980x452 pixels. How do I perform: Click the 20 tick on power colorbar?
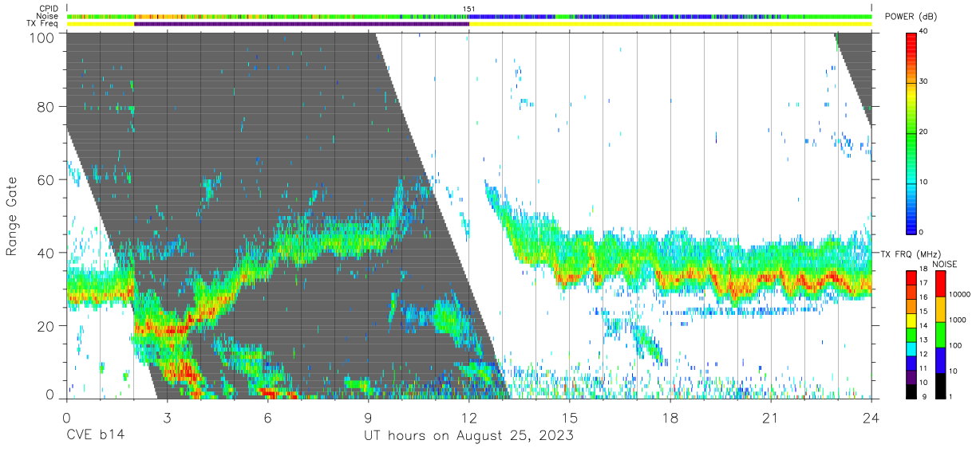923,132
